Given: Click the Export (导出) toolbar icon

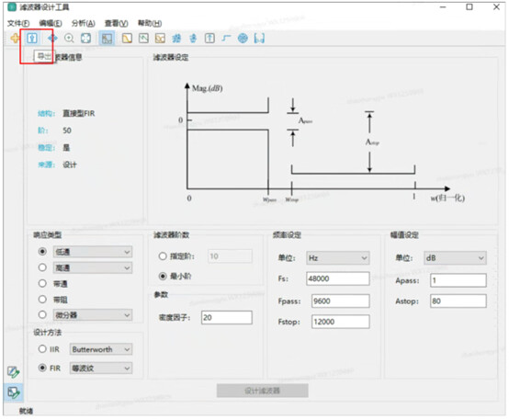Looking at the screenshot, I should 32,39.
